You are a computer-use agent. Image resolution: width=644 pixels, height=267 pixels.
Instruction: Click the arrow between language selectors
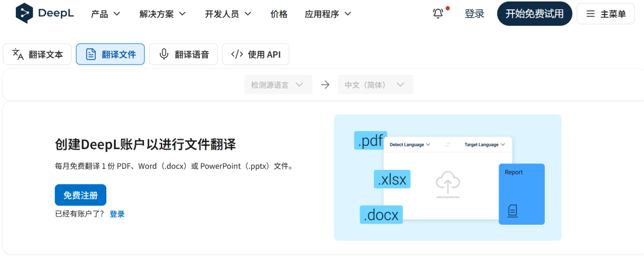[325, 85]
